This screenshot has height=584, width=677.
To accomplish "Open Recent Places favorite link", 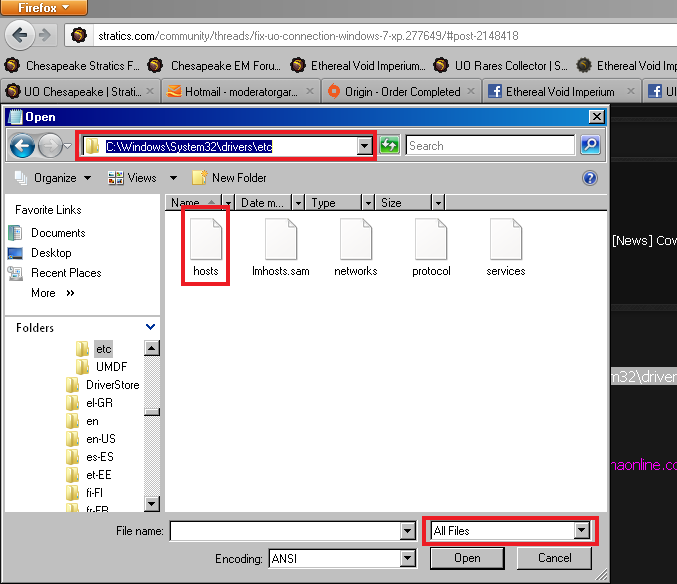I will [x=55, y=273].
